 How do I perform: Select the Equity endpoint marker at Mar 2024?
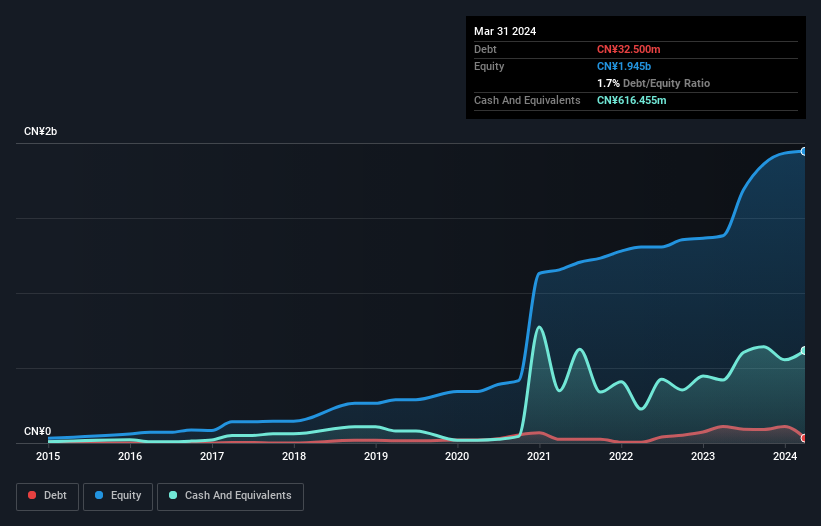(804, 151)
